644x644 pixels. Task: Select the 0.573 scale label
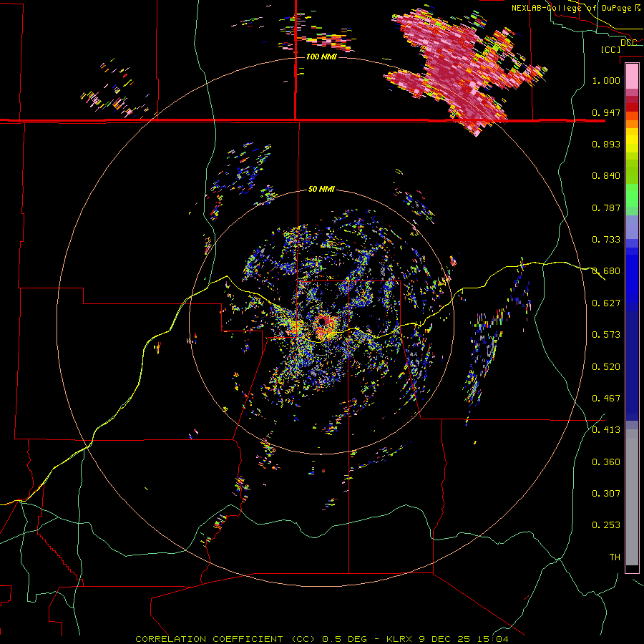point(606,335)
